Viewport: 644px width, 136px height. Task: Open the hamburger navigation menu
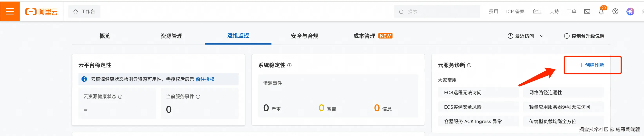10,12
